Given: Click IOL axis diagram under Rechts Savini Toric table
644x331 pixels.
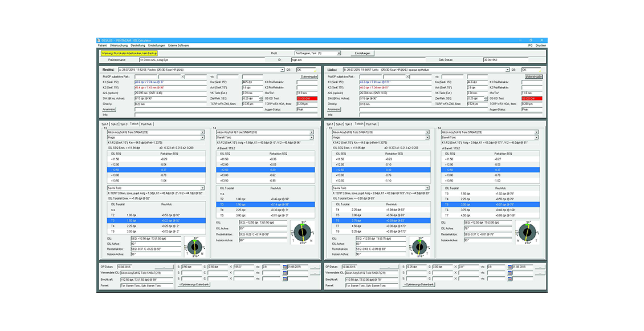Looking at the screenshot, I should tap(195, 247).
